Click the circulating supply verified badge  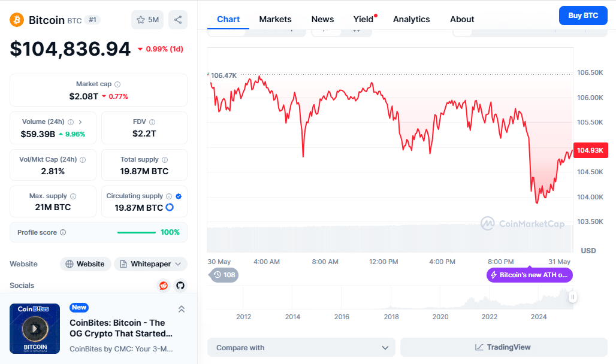179,196
